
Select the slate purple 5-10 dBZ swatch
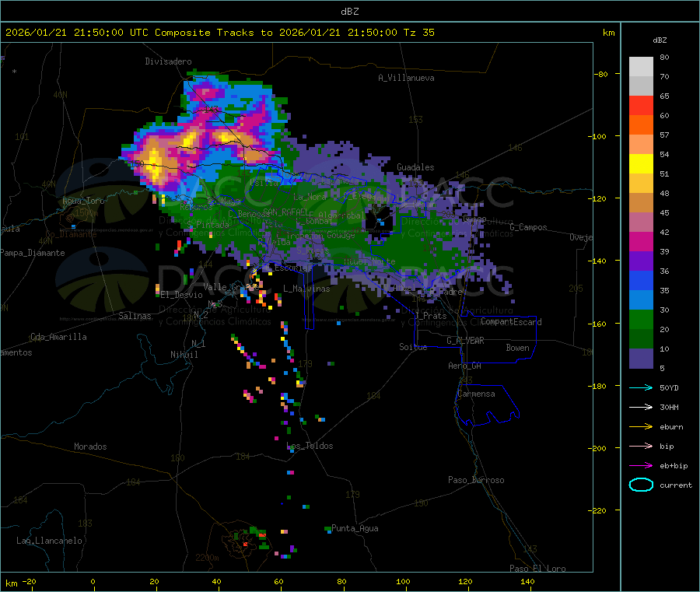point(641,359)
